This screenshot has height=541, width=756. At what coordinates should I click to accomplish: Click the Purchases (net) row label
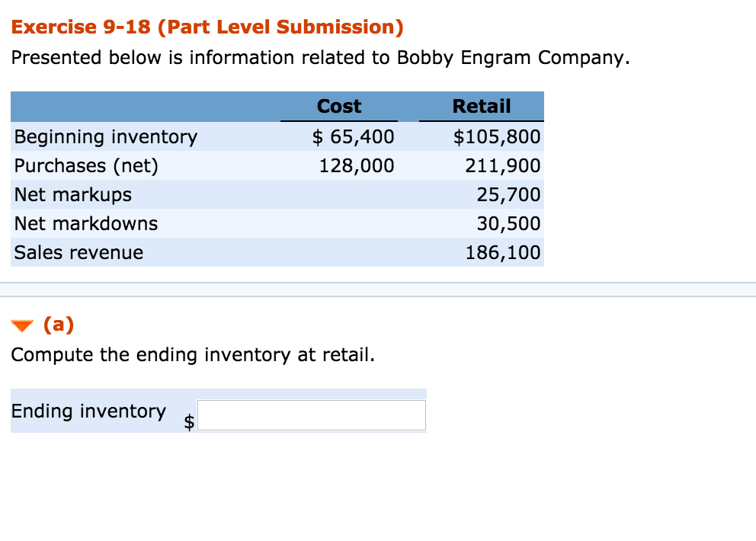click(x=86, y=166)
